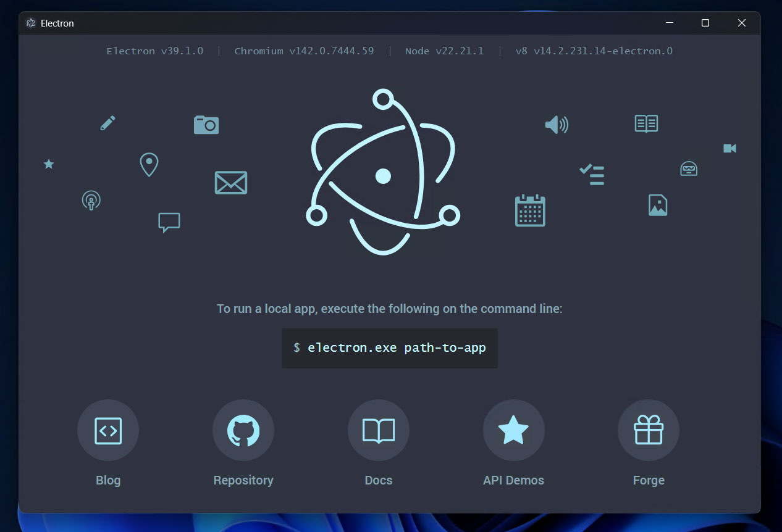Click the calendar icon
The image size is (782, 532).
click(530, 210)
